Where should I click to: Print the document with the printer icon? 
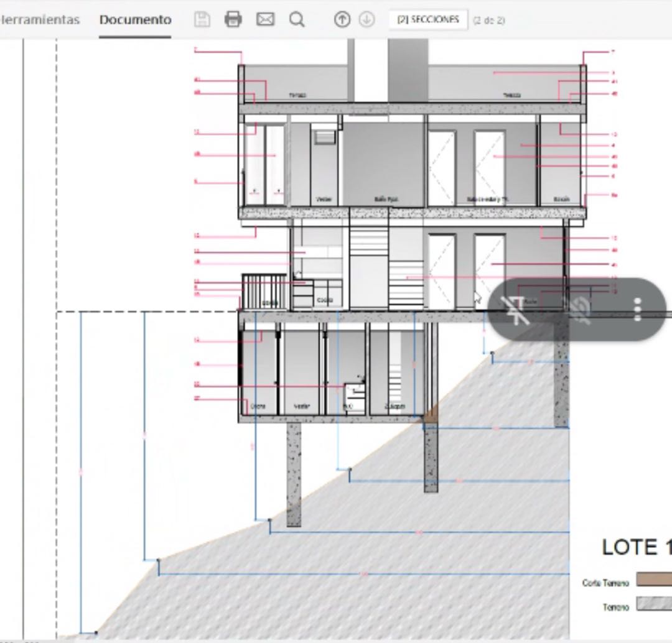point(233,19)
